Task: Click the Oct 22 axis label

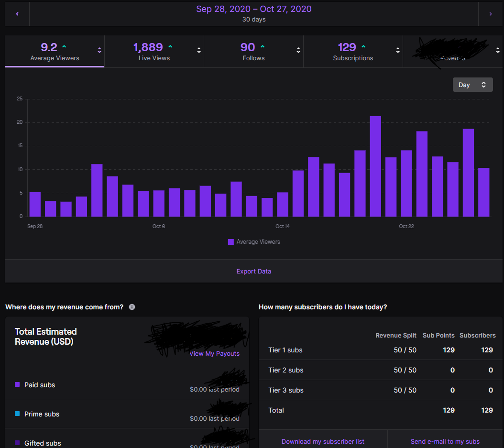Action: (x=406, y=226)
